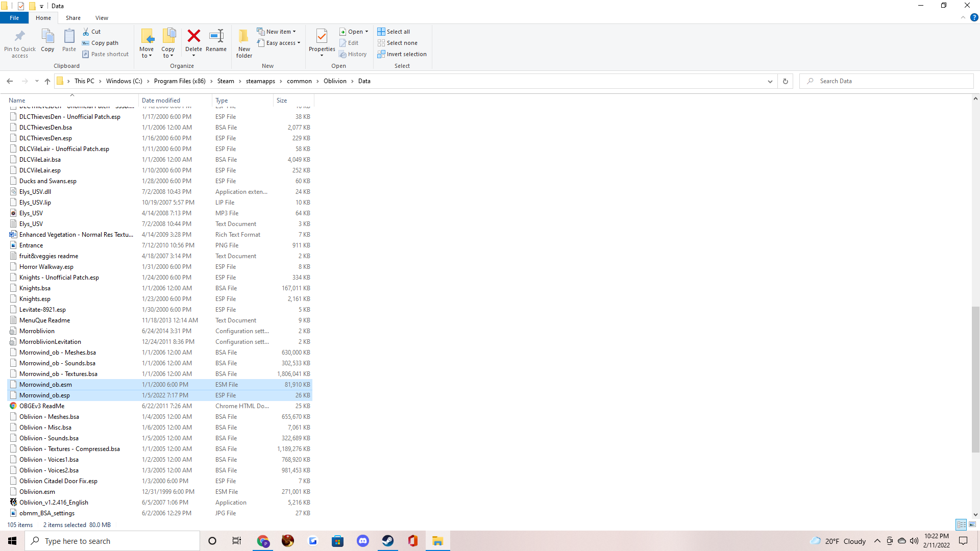The image size is (980, 551).
Task: Create a New folder
Action: pyautogui.click(x=244, y=43)
